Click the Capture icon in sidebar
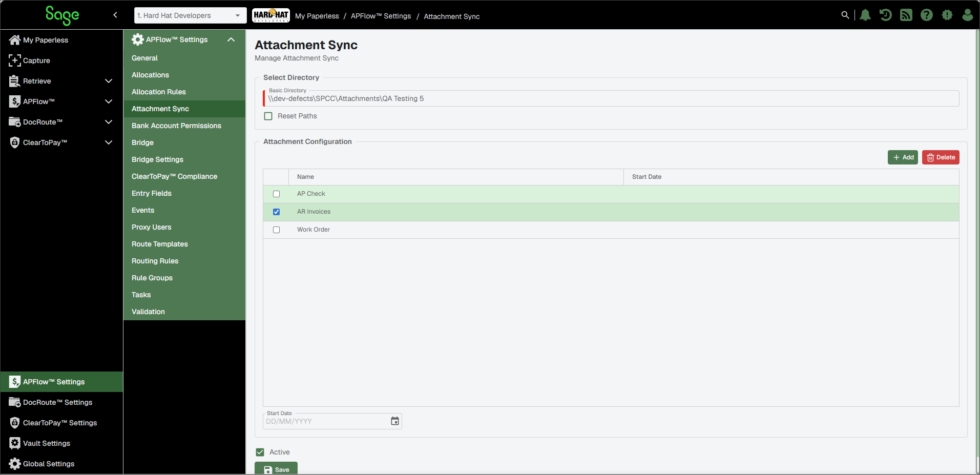Image resolution: width=980 pixels, height=475 pixels. pos(15,60)
